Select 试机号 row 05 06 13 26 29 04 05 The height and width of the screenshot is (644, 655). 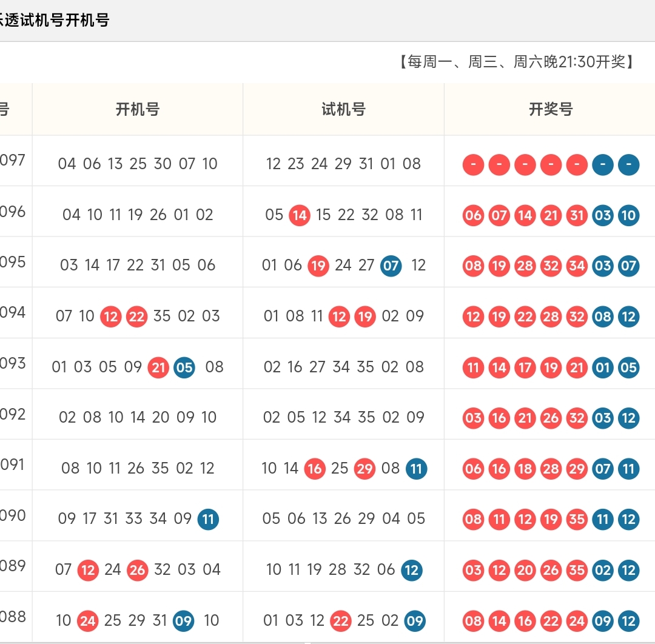(x=343, y=518)
